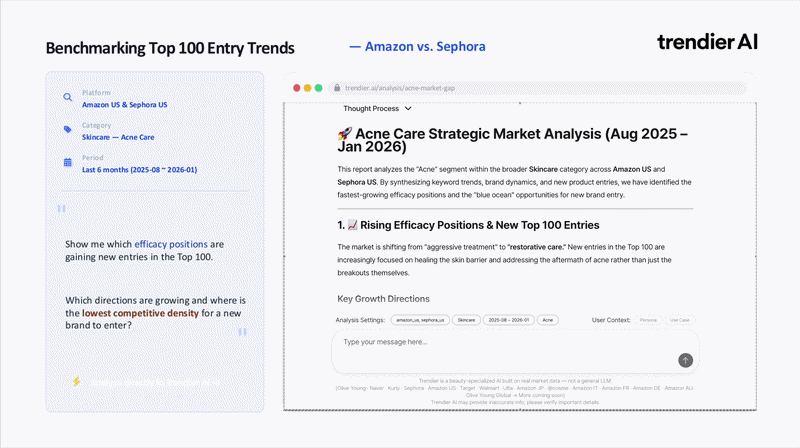This screenshot has width=800, height=448.
Task: Click the Type your message here field
Action: 500,342
